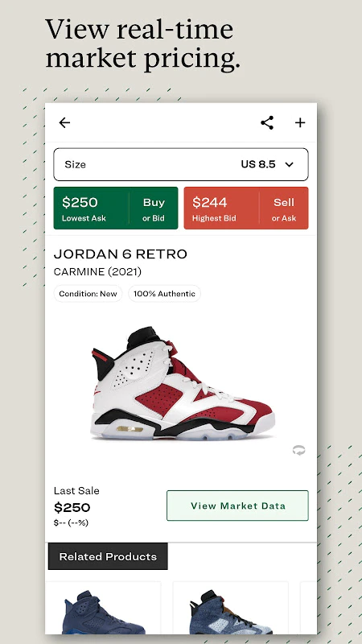Tap the red Sell or Ask button
Image resolution: width=362 pixels, height=644 pixels.
point(284,208)
